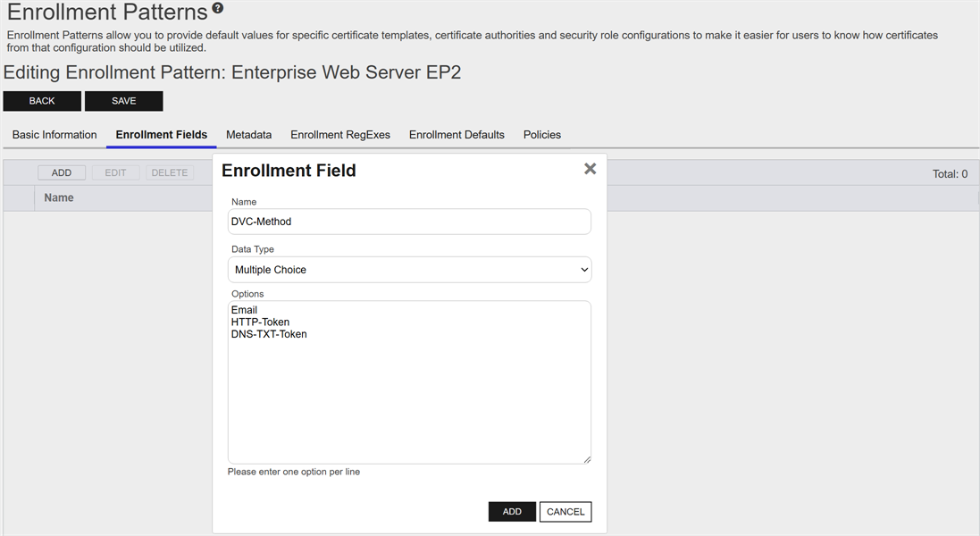
Task: Expand the Data Type dropdown
Action: [x=409, y=270]
